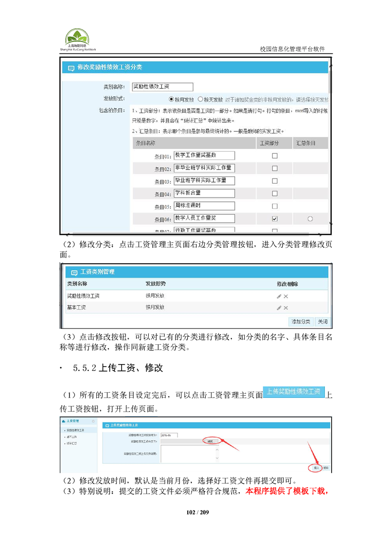Click the 上传奖励性绩效工资 button
The width and height of the screenshot is (392, 555).
tap(294, 391)
